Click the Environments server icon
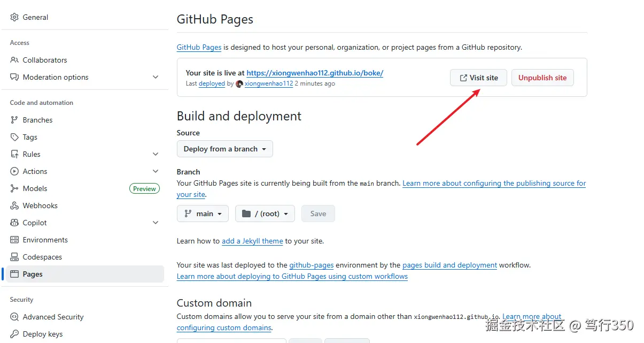Image resolution: width=644 pixels, height=343 pixels. tap(14, 240)
